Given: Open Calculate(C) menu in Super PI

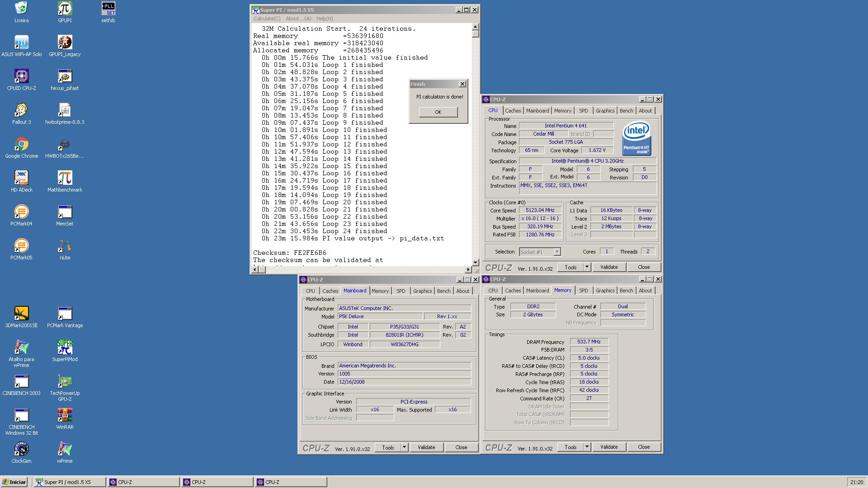Looking at the screenshot, I should pos(267,19).
